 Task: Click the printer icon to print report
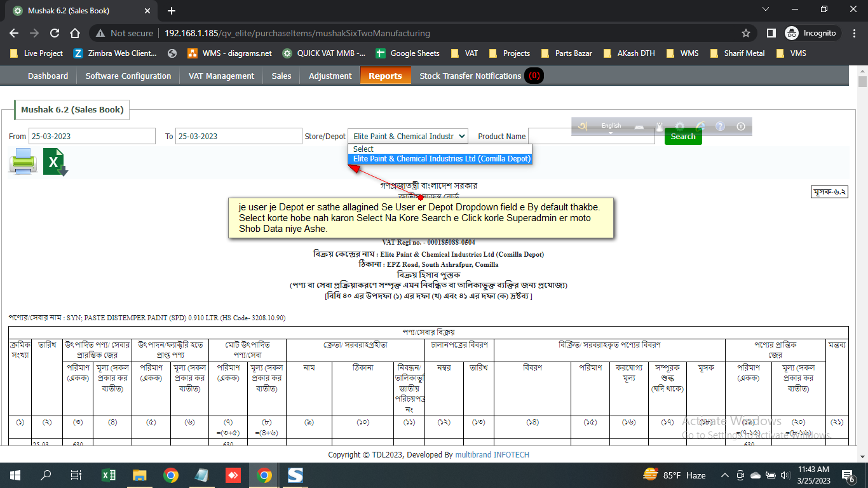(23, 161)
